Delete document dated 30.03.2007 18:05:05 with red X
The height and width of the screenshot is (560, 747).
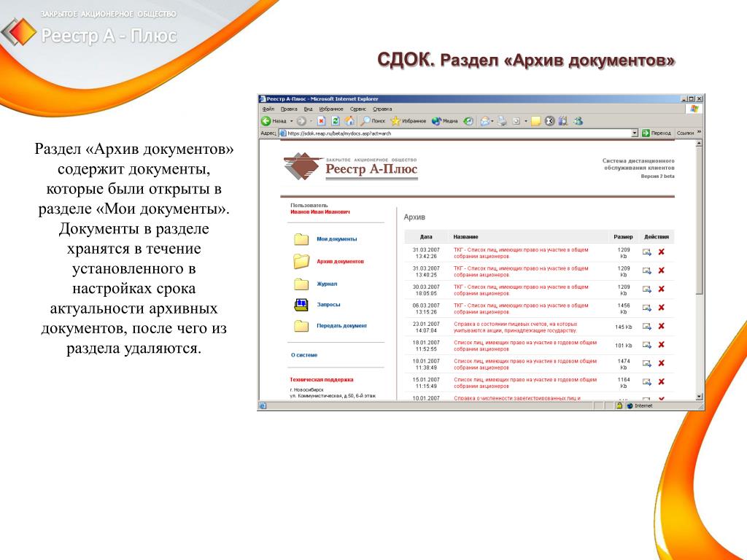pos(661,289)
